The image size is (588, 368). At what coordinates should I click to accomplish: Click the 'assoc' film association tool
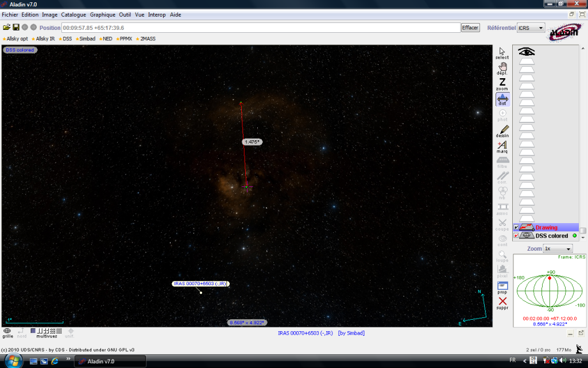click(502, 209)
